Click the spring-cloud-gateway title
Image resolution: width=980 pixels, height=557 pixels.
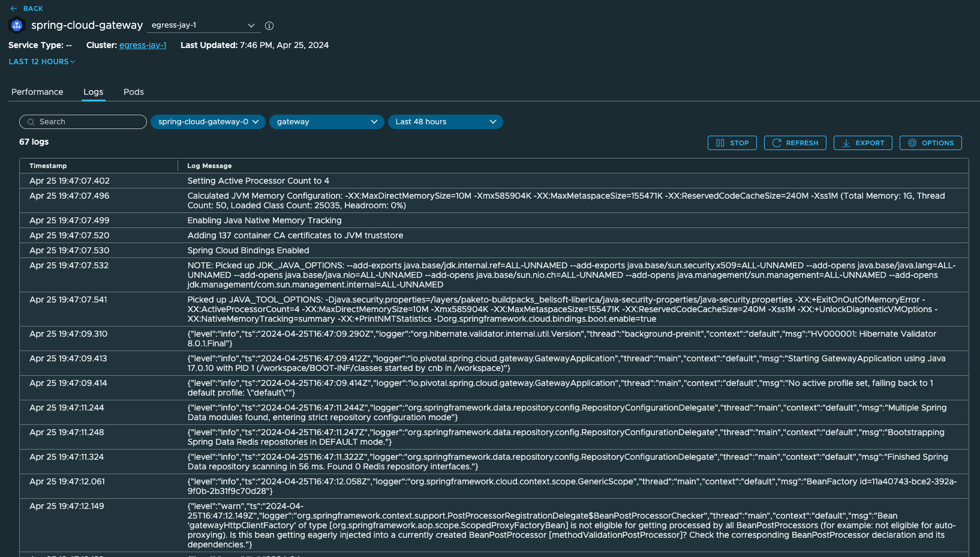click(87, 25)
